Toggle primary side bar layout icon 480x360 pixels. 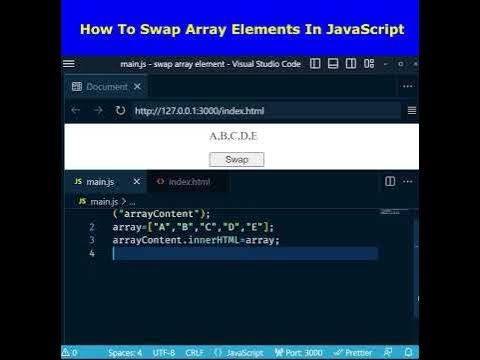click(x=315, y=63)
